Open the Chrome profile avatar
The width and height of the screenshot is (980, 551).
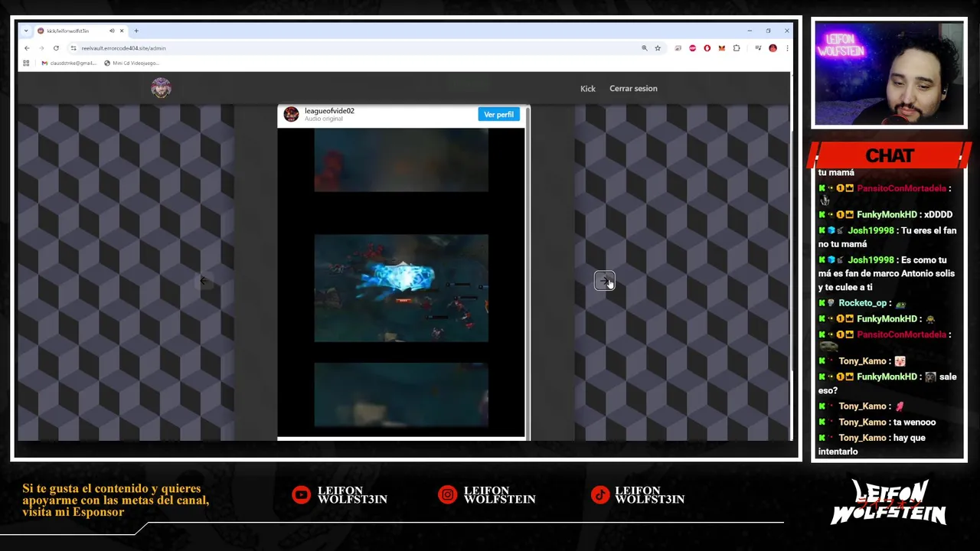click(x=773, y=48)
